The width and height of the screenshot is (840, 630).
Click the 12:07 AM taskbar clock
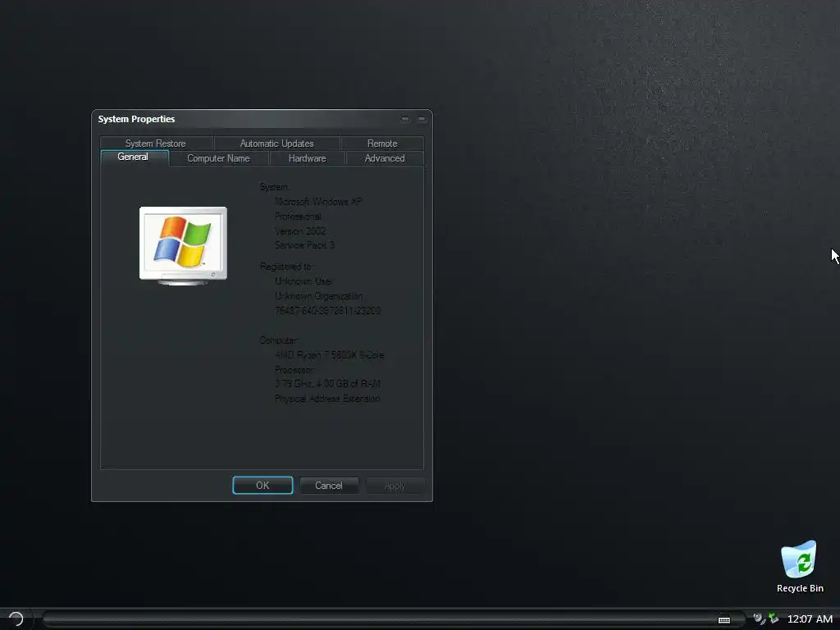(x=810, y=619)
